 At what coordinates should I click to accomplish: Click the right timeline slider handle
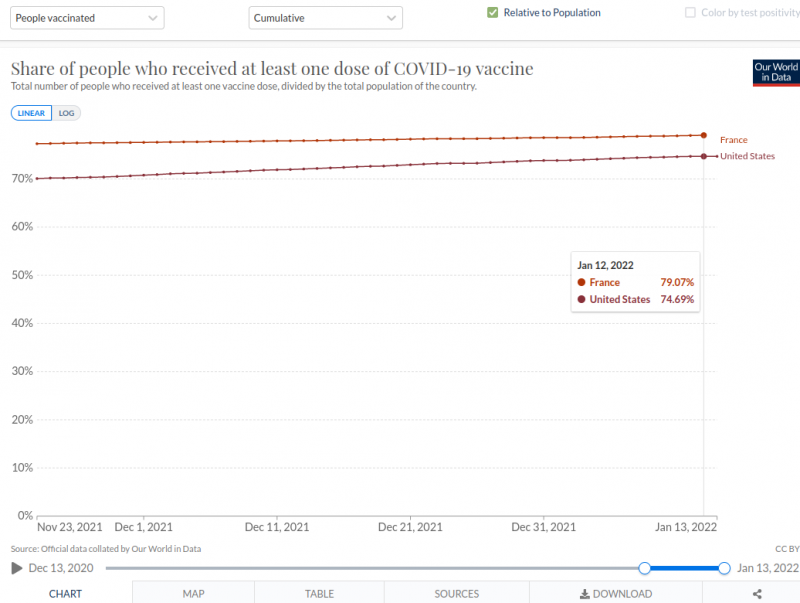(724, 568)
